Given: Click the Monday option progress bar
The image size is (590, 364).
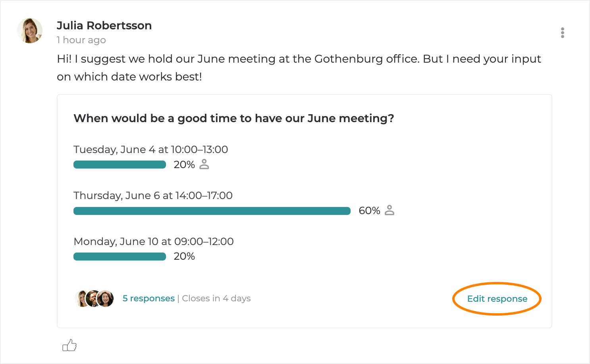Looking at the screenshot, I should click(120, 257).
